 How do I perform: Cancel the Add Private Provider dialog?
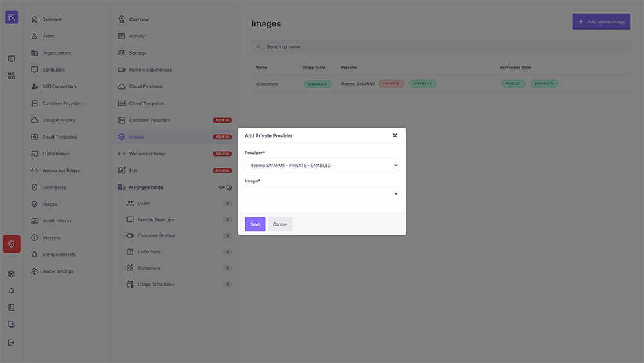tap(280, 224)
